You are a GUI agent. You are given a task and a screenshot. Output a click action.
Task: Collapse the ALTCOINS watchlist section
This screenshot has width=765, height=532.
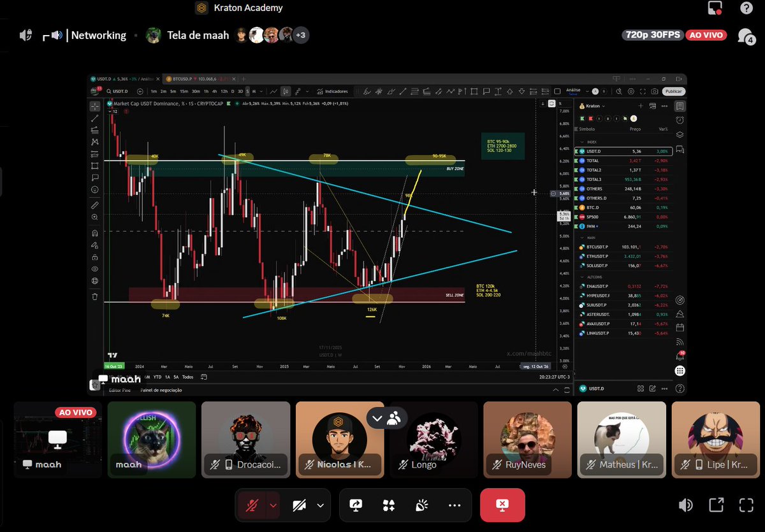coord(581,276)
